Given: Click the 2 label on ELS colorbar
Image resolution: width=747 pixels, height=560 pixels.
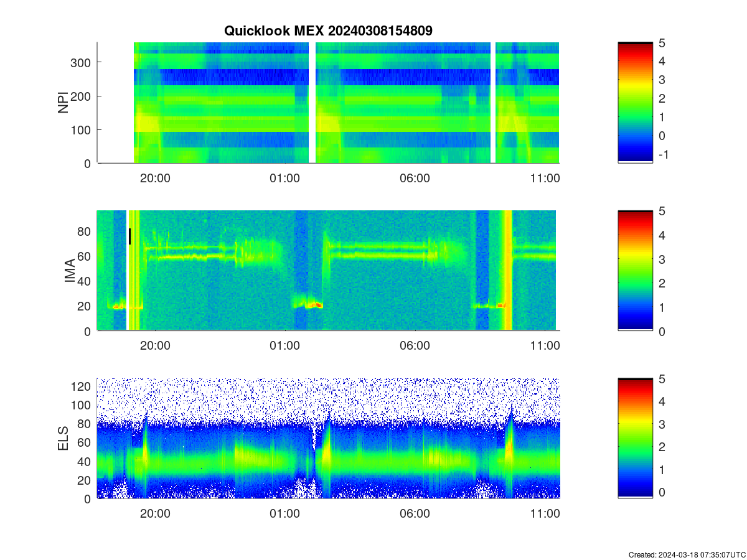Looking at the screenshot, I should click(662, 447).
